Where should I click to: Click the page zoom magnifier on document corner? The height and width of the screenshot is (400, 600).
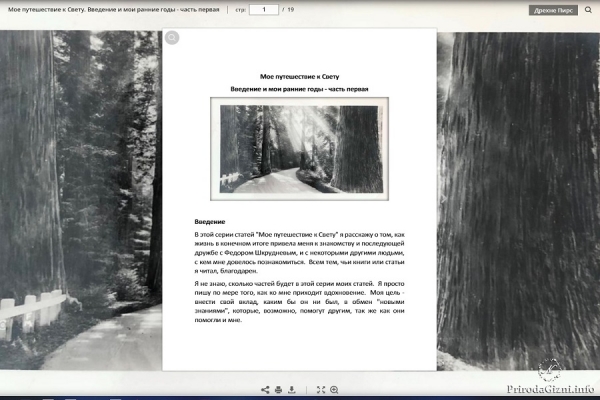point(172,38)
